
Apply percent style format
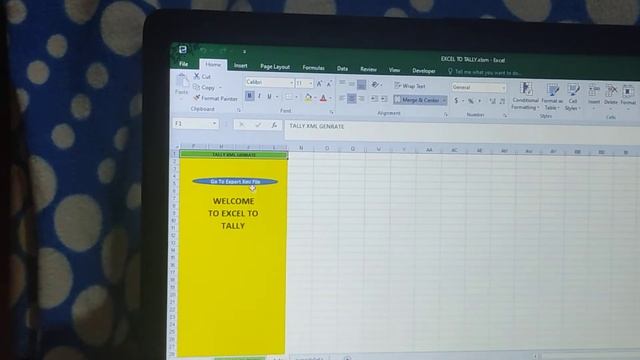click(471, 101)
